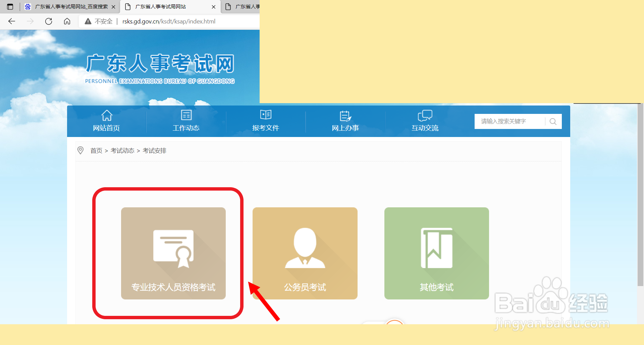Click the chat bubbles icon above 互动交流
644x345 pixels.
tap(425, 116)
